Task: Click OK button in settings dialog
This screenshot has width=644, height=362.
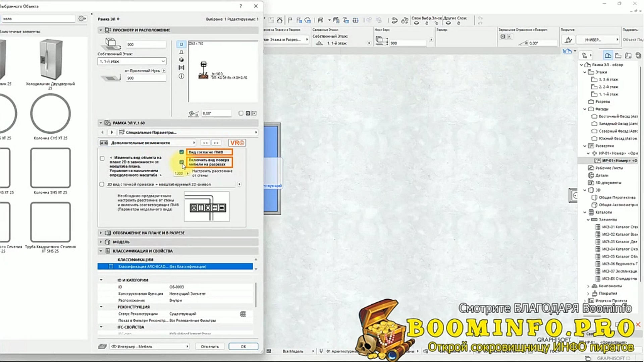Action: coord(244,347)
